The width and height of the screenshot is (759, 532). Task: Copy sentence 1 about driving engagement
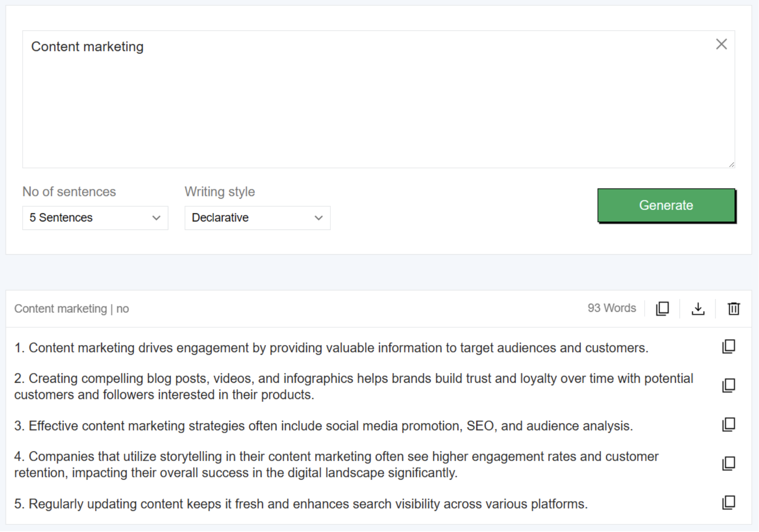(x=728, y=347)
